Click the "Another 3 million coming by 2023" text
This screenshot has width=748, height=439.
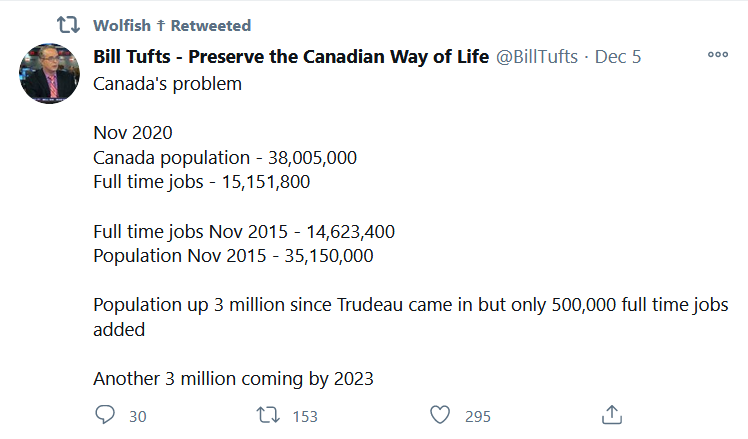pos(233,379)
